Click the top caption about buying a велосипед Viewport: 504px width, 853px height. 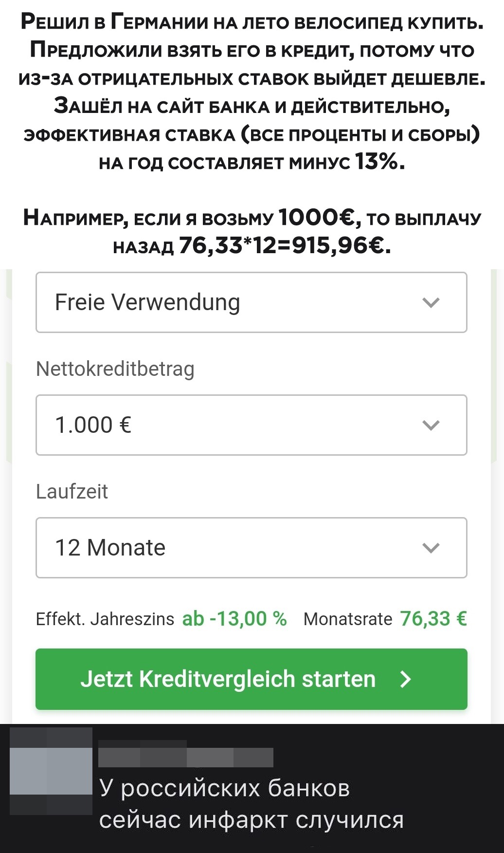[x=252, y=22]
